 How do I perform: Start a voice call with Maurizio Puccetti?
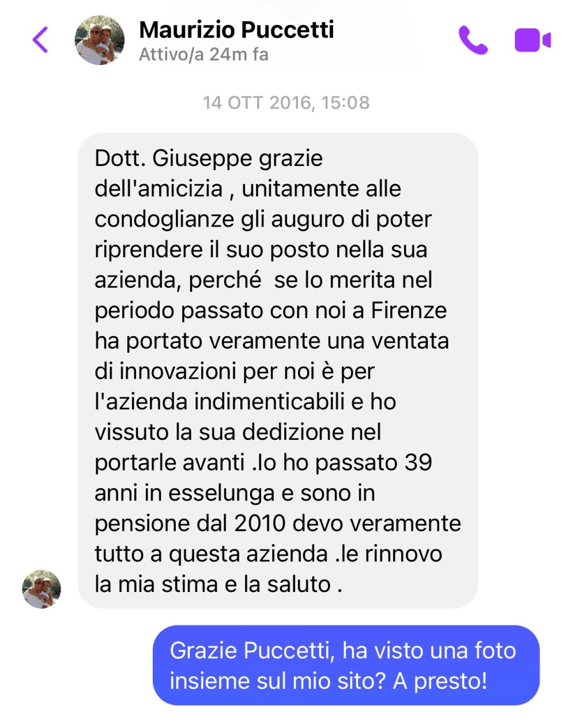[x=473, y=40]
